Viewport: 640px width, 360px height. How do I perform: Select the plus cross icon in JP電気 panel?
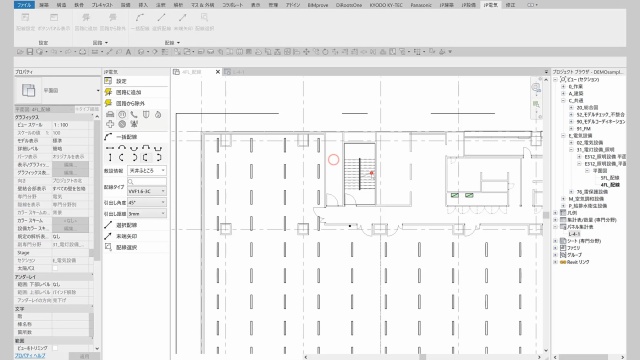pos(110,124)
